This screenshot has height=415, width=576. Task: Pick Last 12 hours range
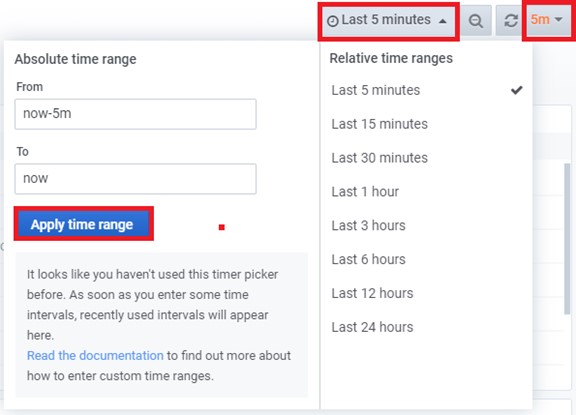(x=372, y=293)
